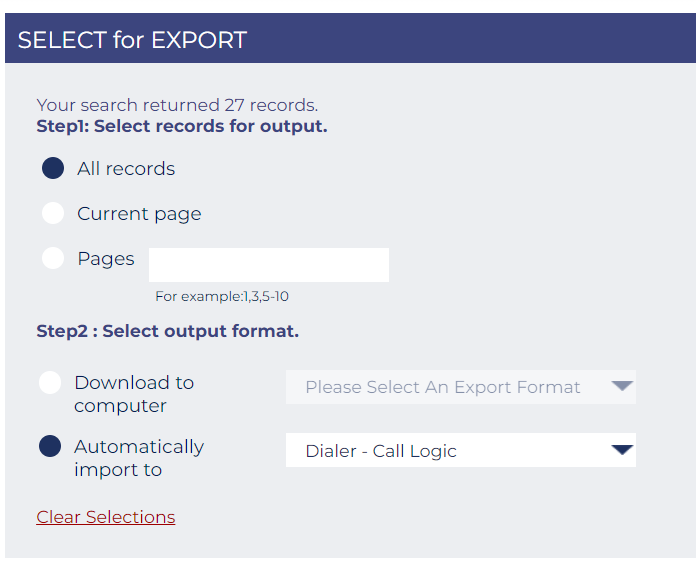Pick the Automatically import to radio button
696x573 pixels.
coord(50,446)
